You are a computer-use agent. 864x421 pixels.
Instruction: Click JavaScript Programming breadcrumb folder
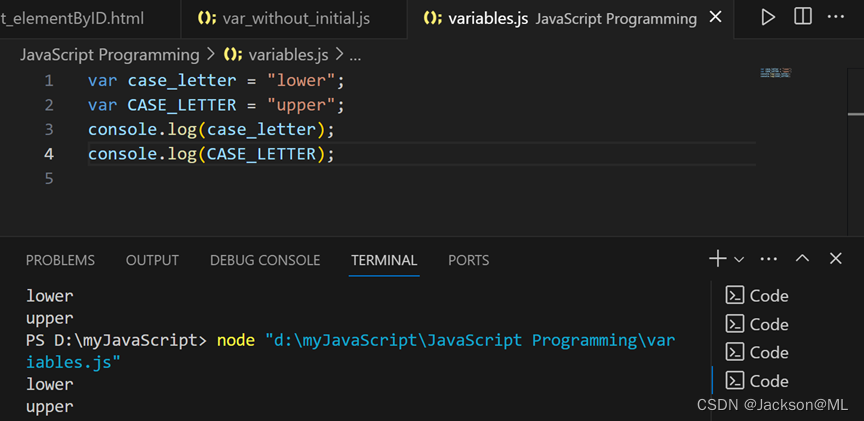point(109,55)
